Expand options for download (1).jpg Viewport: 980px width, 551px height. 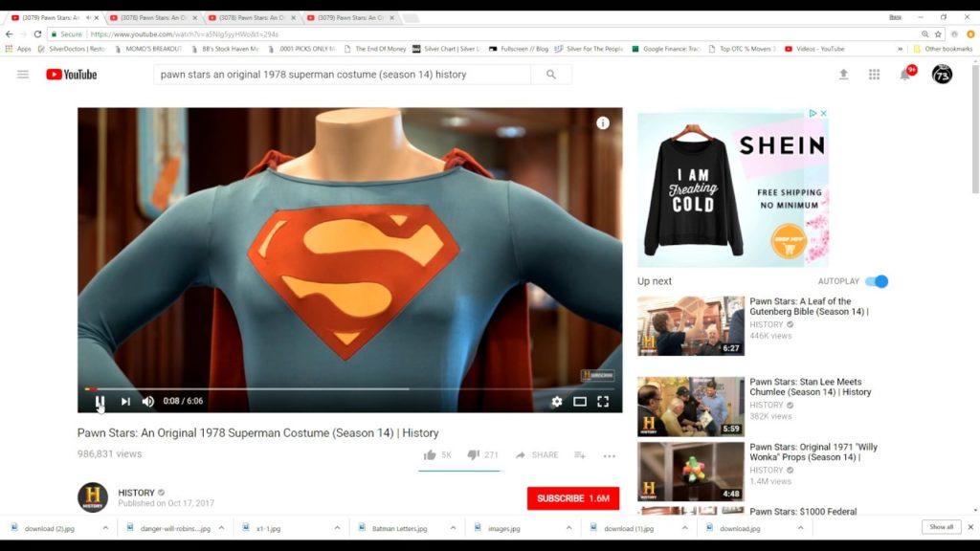tap(684, 528)
